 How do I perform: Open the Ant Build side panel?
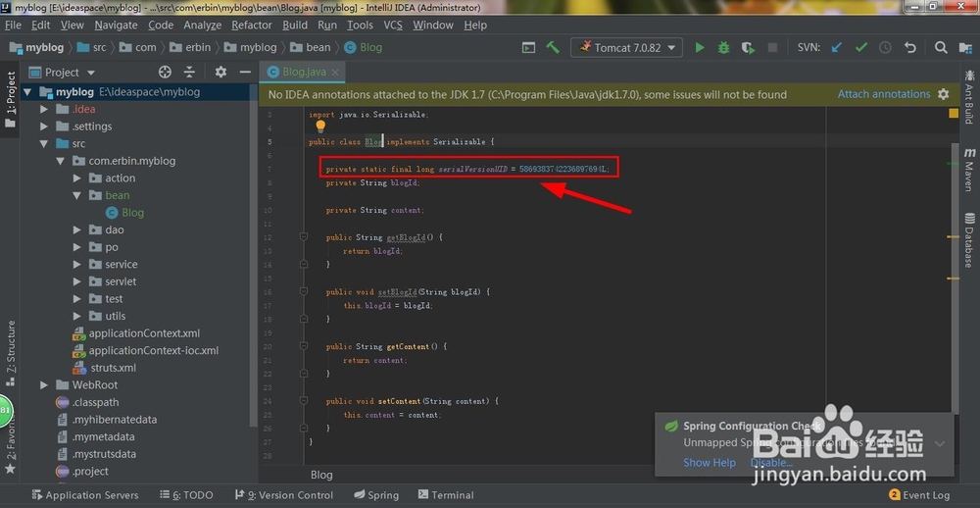969,96
